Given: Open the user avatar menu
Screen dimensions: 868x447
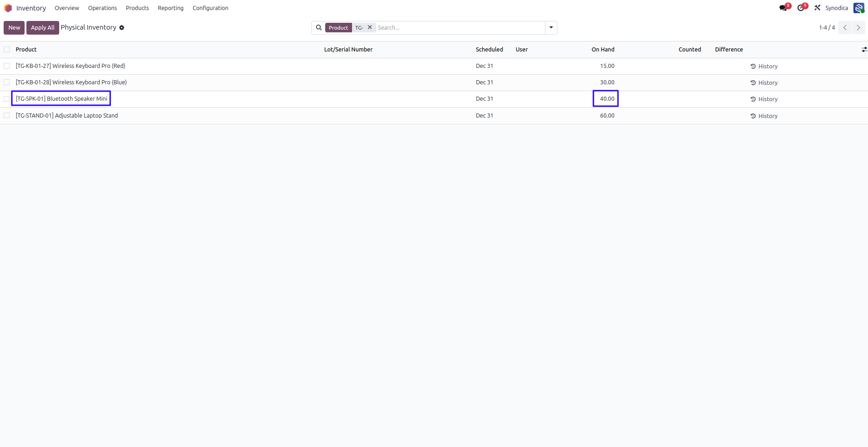Looking at the screenshot, I should [x=858, y=8].
